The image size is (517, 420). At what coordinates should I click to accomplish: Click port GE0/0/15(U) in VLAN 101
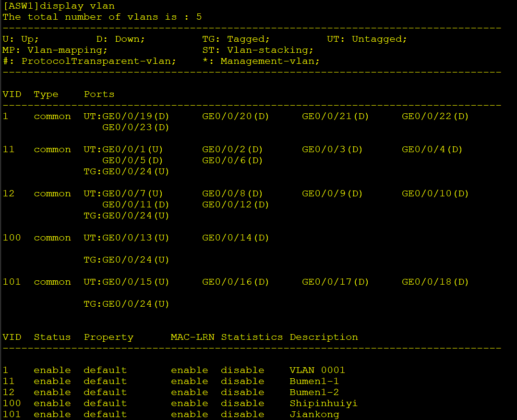click(x=135, y=282)
